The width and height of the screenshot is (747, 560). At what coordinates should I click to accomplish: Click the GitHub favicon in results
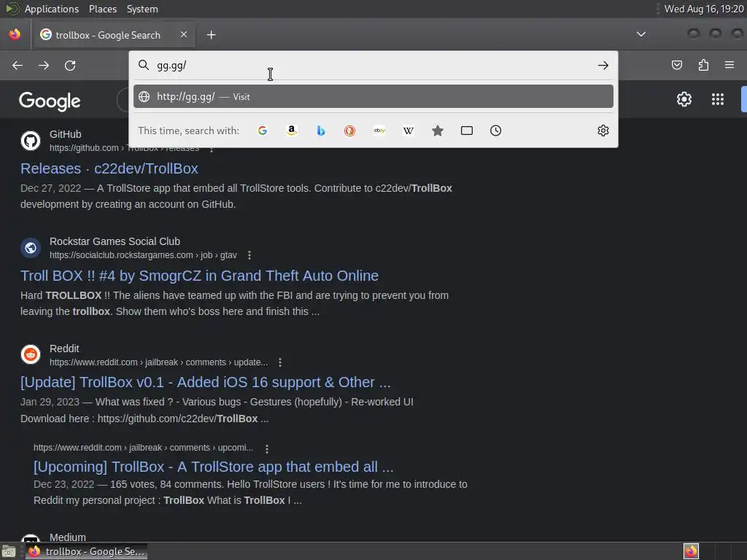(x=31, y=141)
